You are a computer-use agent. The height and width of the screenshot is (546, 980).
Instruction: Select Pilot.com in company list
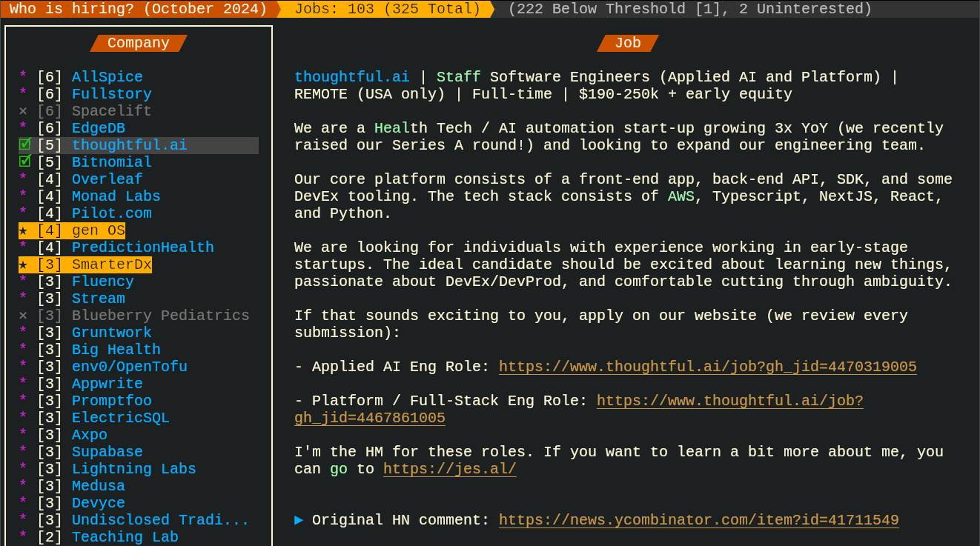point(112,213)
